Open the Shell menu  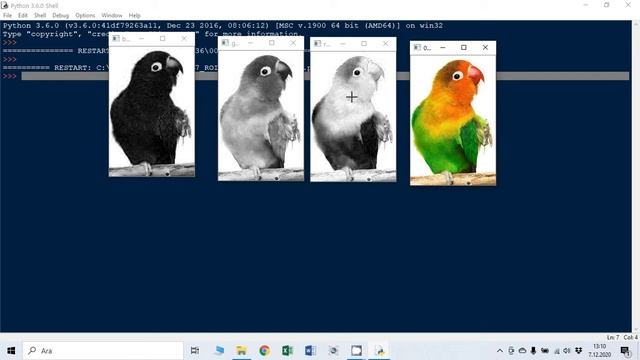point(40,16)
